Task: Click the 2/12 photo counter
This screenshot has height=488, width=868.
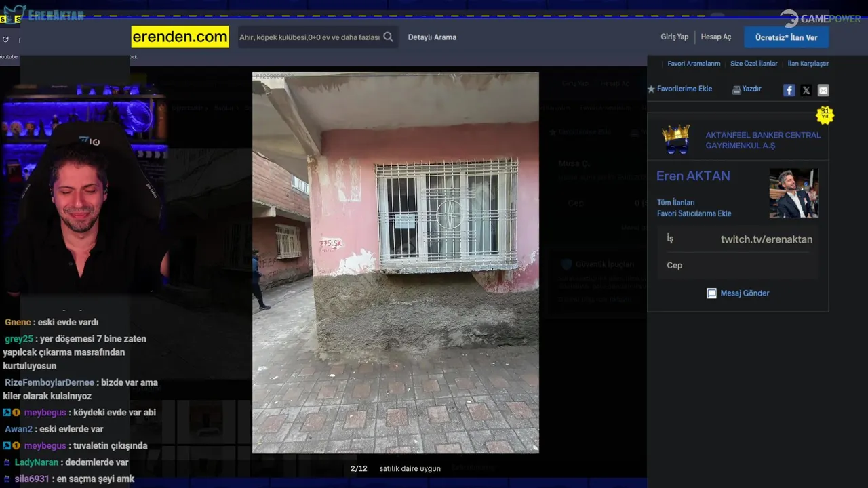Action: tap(359, 469)
